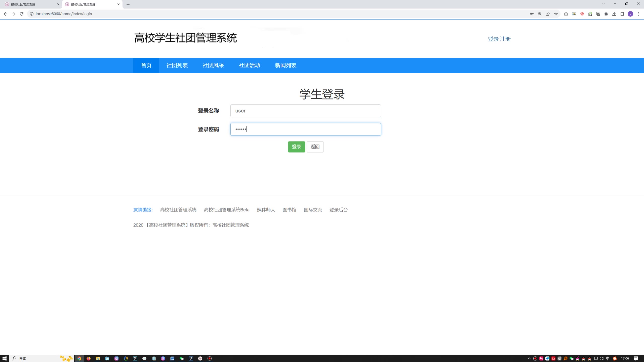Open footer link 高校社团管理系统
The image size is (644, 362).
pyautogui.click(x=178, y=210)
